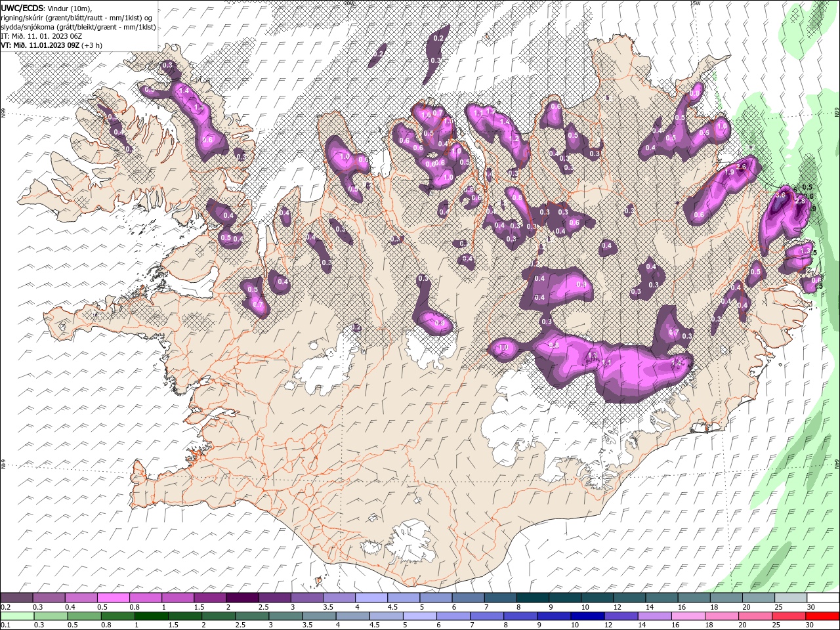The image size is (840, 630).
Task: Click the 12 label in the top legend row
Action: point(618,606)
